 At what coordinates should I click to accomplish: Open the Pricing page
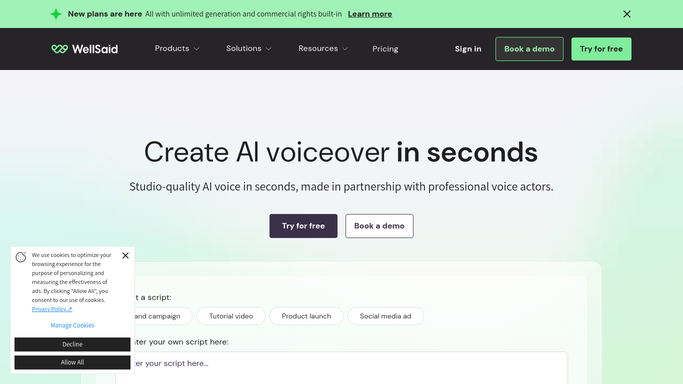point(385,49)
